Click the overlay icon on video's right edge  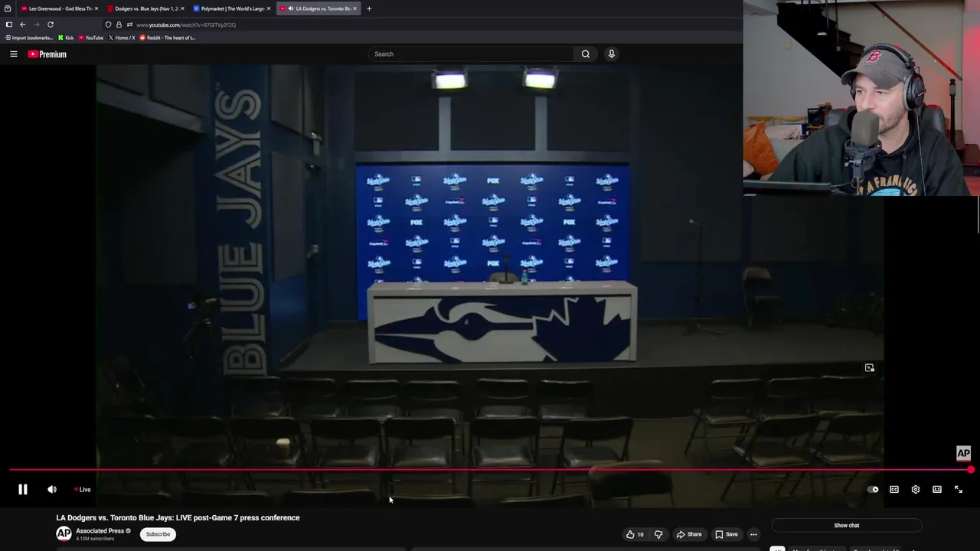pos(870,368)
